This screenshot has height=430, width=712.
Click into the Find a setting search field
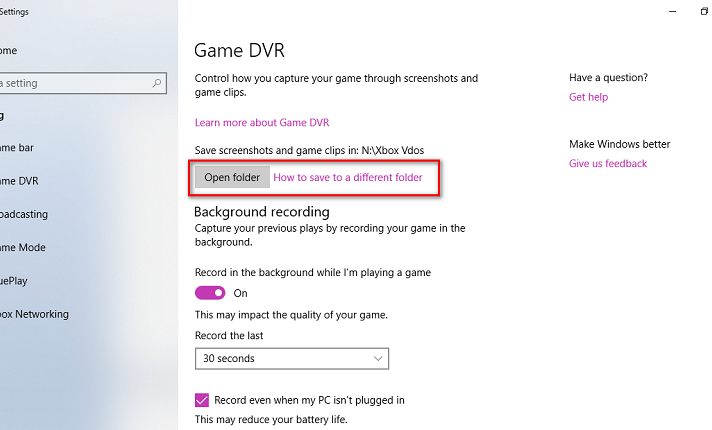(82, 83)
